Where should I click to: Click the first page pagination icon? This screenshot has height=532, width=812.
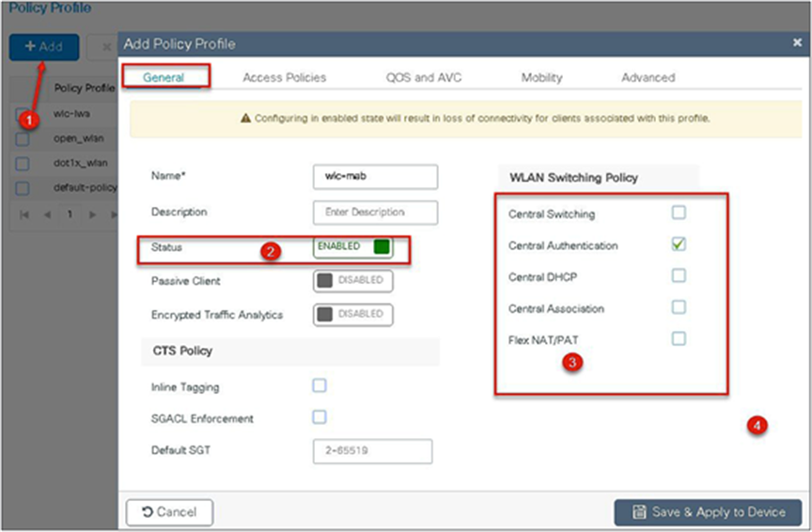coord(23,214)
